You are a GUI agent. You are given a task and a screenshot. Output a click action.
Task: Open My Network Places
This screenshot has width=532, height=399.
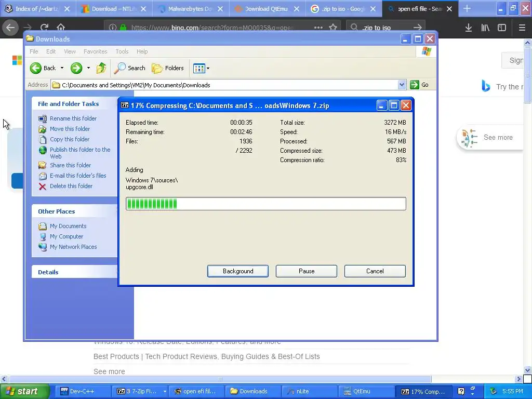pos(73,247)
